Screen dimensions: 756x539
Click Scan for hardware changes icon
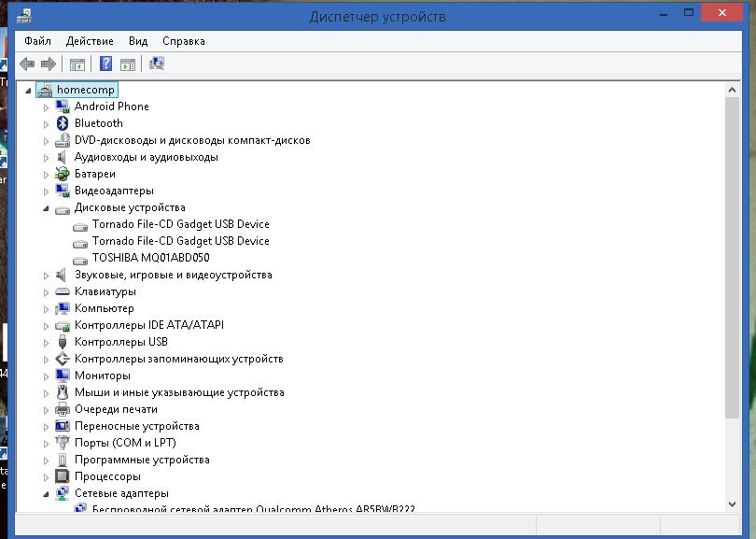point(156,64)
